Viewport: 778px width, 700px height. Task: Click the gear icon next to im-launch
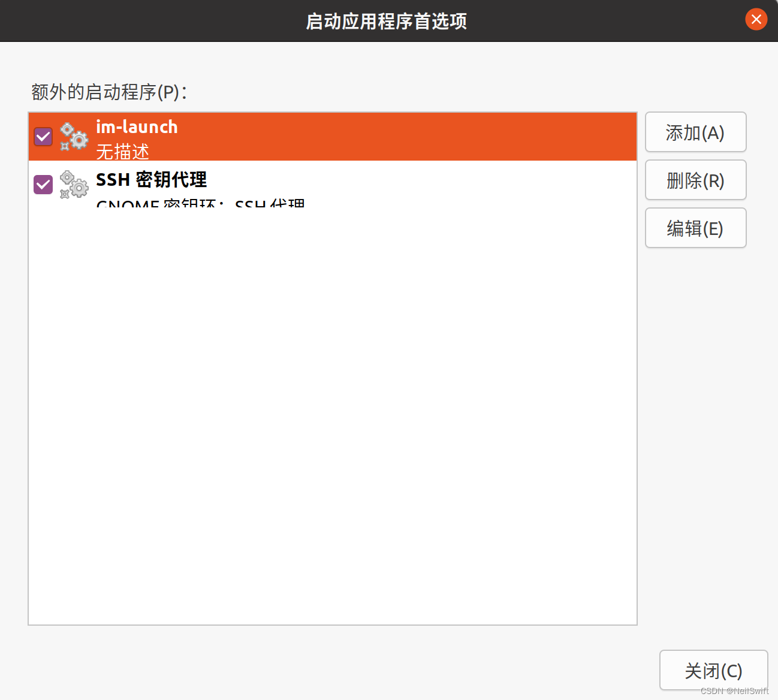[73, 137]
